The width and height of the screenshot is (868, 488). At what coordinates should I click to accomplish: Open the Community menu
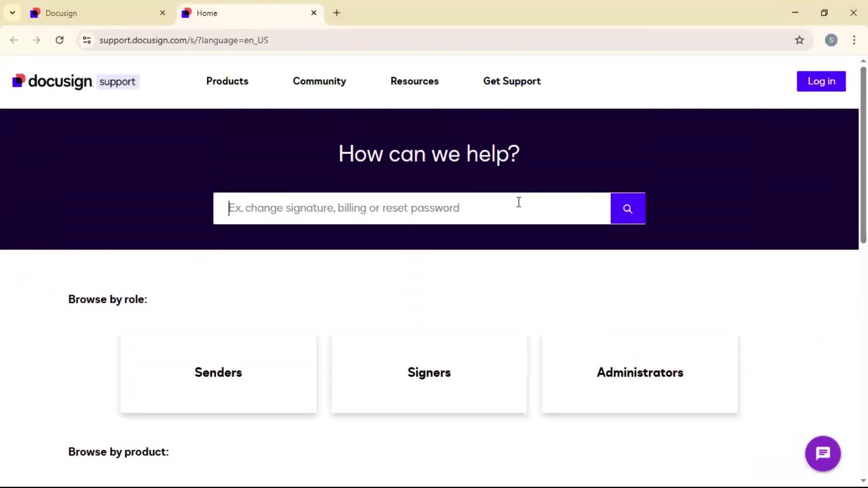click(x=319, y=81)
